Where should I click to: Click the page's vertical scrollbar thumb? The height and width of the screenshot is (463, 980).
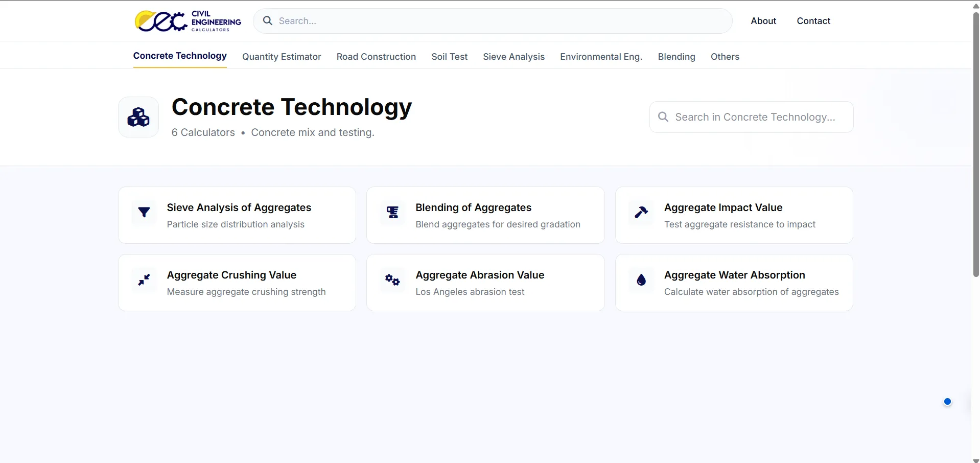pos(976,144)
